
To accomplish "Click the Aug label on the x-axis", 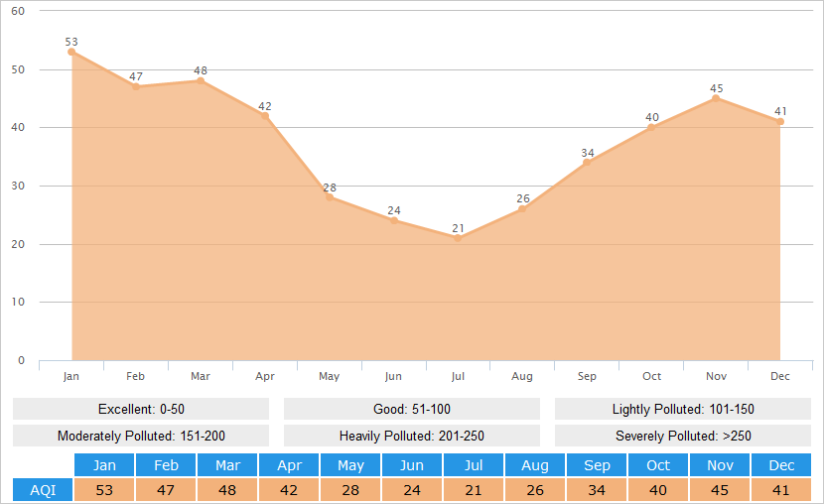I will click(522, 377).
